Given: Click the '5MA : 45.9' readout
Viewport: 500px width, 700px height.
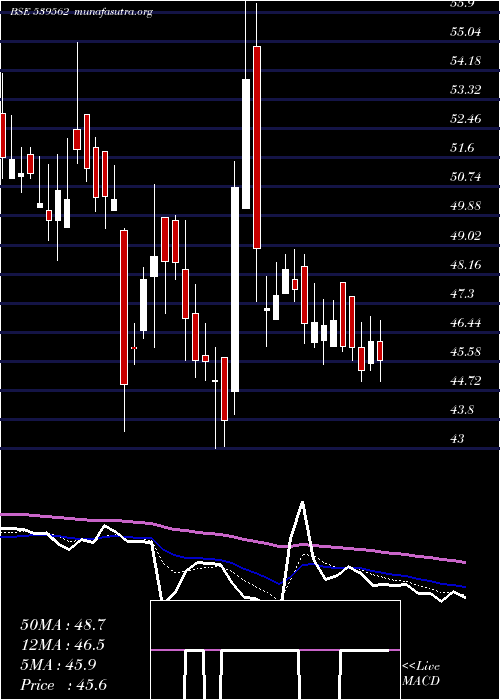Looking at the screenshot, I should [x=58, y=665].
